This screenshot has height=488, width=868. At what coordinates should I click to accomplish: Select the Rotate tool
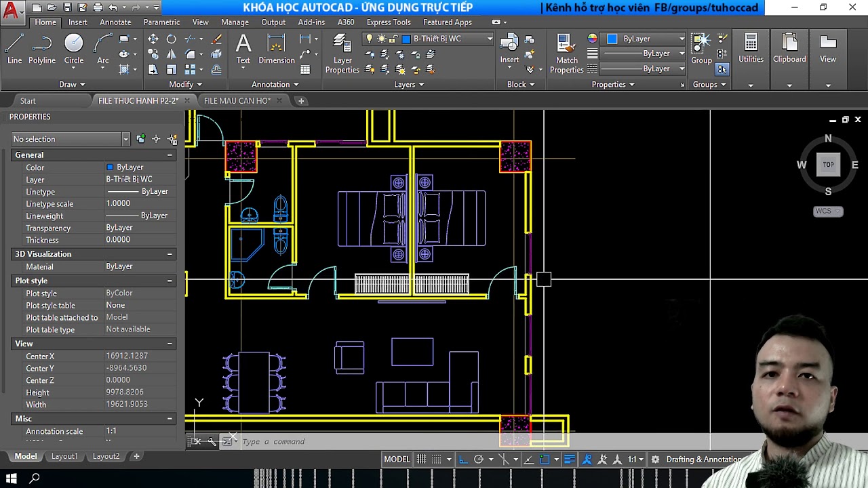[x=172, y=39]
